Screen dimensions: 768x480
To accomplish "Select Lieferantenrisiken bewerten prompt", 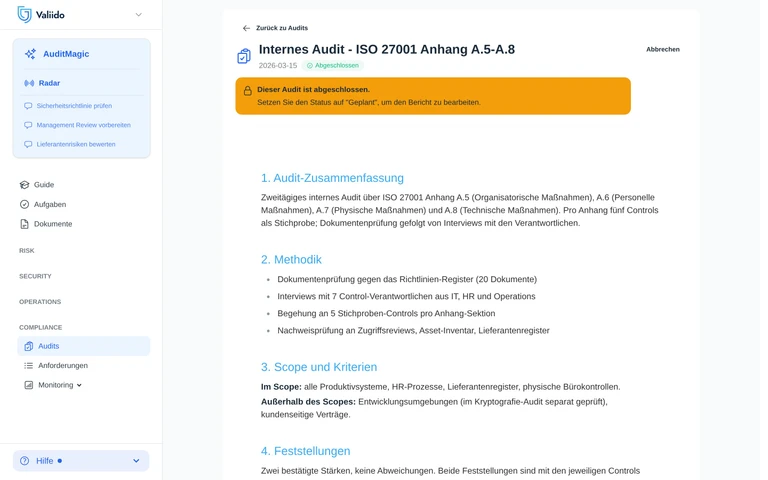I will [76, 144].
